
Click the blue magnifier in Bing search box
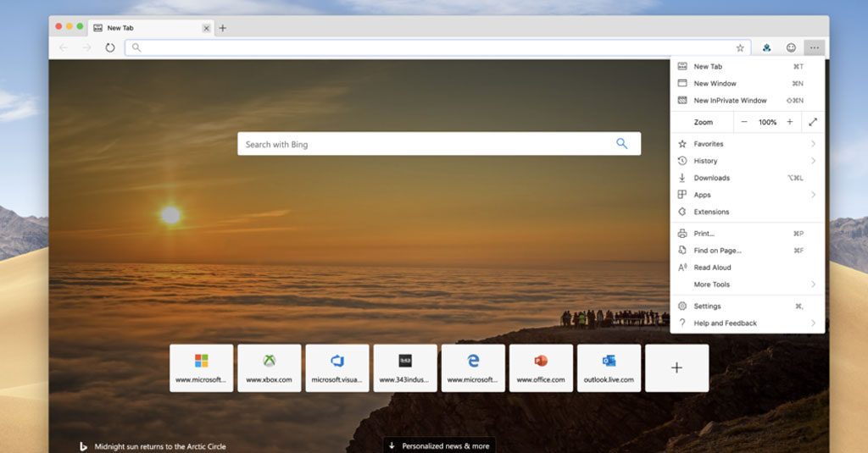[x=621, y=144]
